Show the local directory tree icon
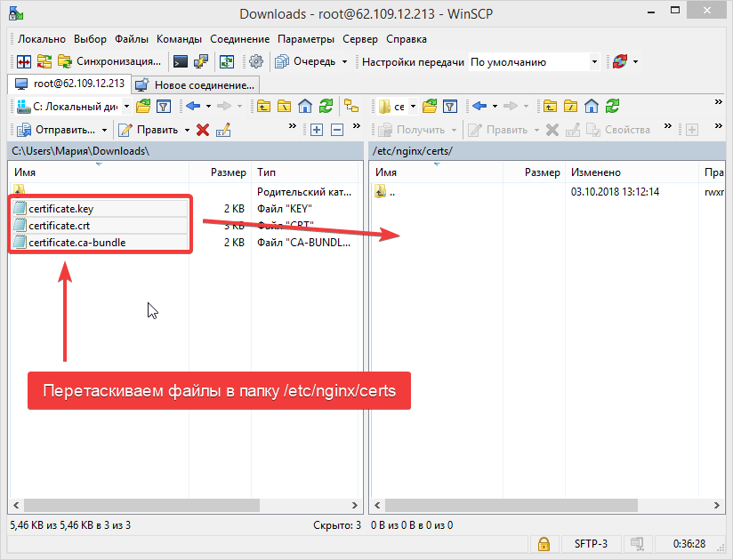This screenshot has width=733, height=560. point(351,107)
